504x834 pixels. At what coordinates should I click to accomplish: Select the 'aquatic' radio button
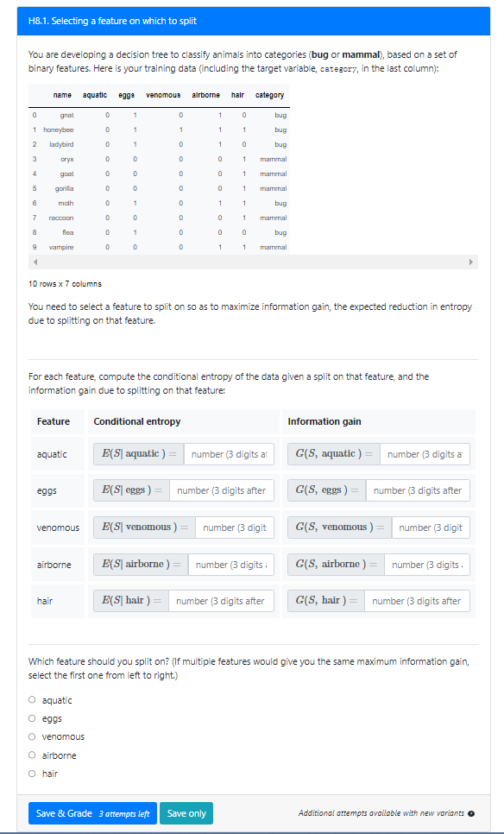tap(30, 700)
